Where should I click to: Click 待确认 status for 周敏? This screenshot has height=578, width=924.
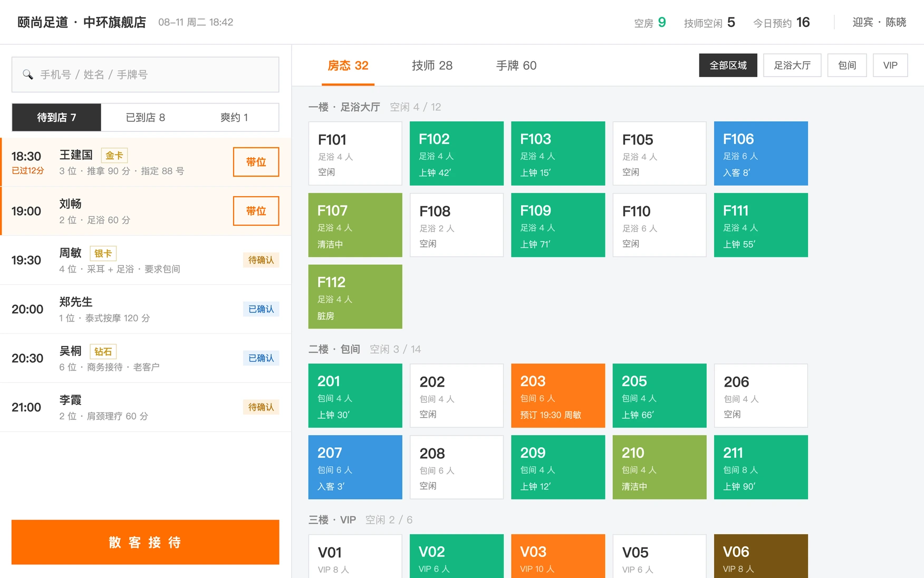click(261, 260)
